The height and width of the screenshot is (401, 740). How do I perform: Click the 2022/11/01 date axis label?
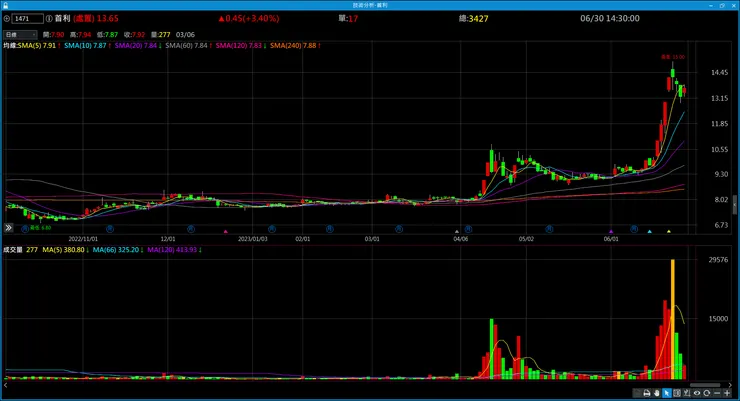pyautogui.click(x=83, y=239)
